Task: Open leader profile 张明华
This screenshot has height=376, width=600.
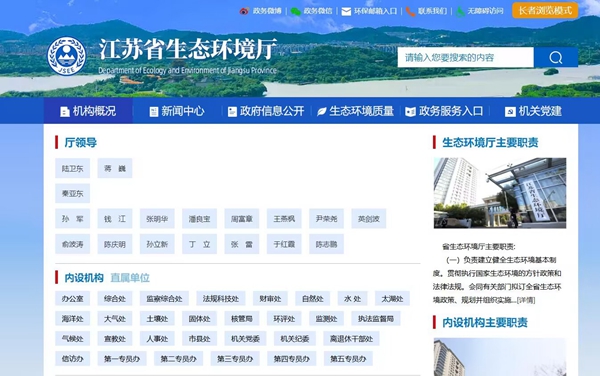Action: 157,219
